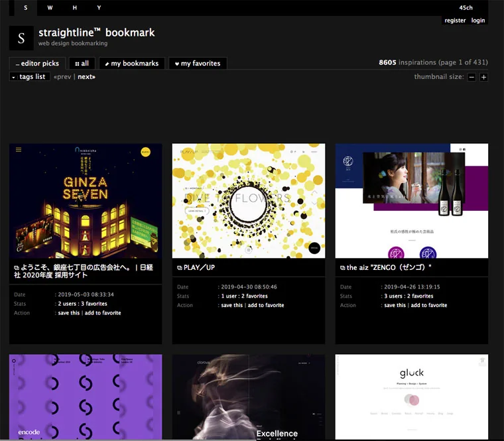Open the S tab in top bar
This screenshot has height=441, width=504.
[26, 8]
